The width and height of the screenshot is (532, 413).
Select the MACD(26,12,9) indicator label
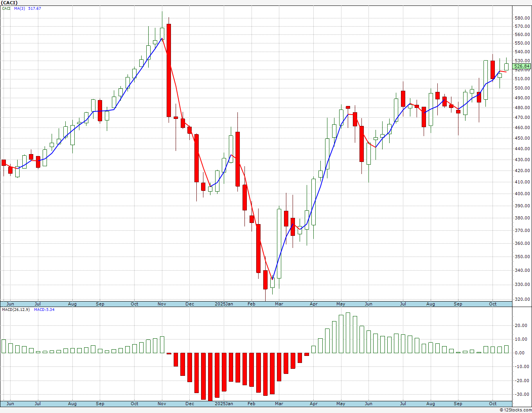(16, 310)
